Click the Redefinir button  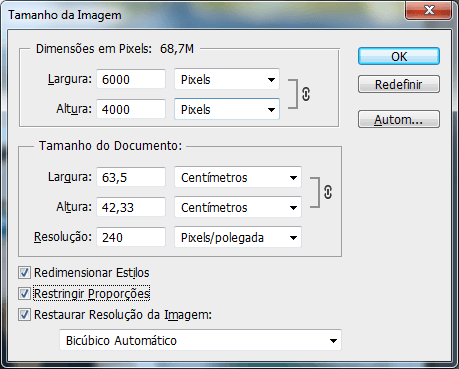point(399,84)
